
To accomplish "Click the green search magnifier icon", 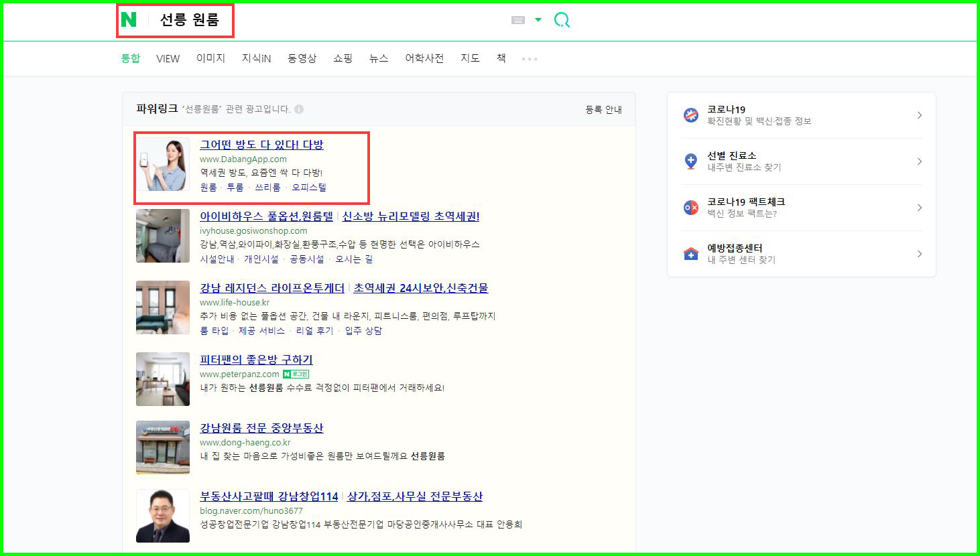I will click(x=562, y=20).
